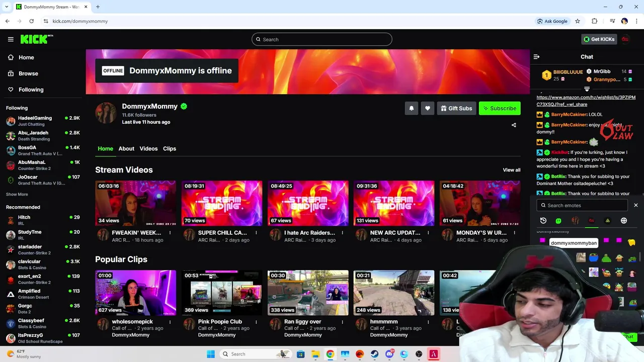Open Abu_Jaradeh channel in Following

point(43,136)
